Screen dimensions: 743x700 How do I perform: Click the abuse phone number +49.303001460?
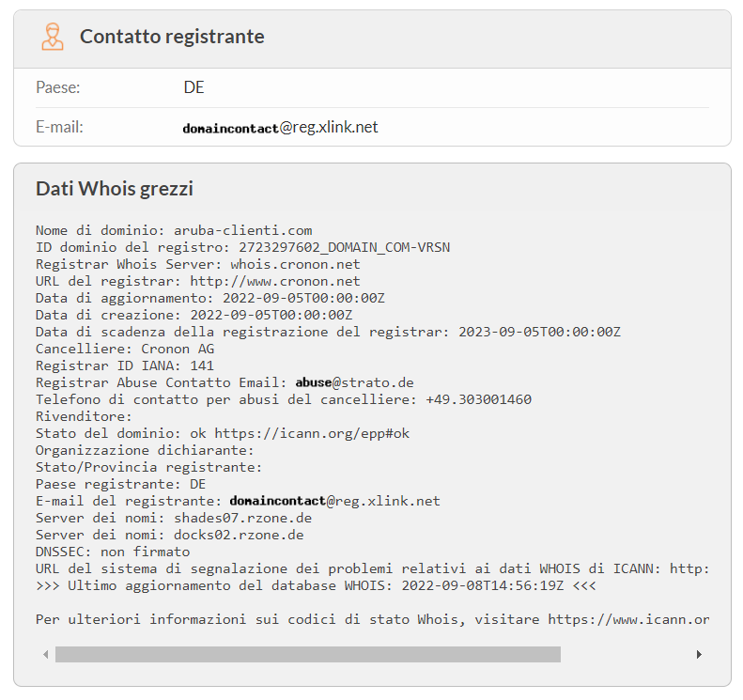(478, 399)
